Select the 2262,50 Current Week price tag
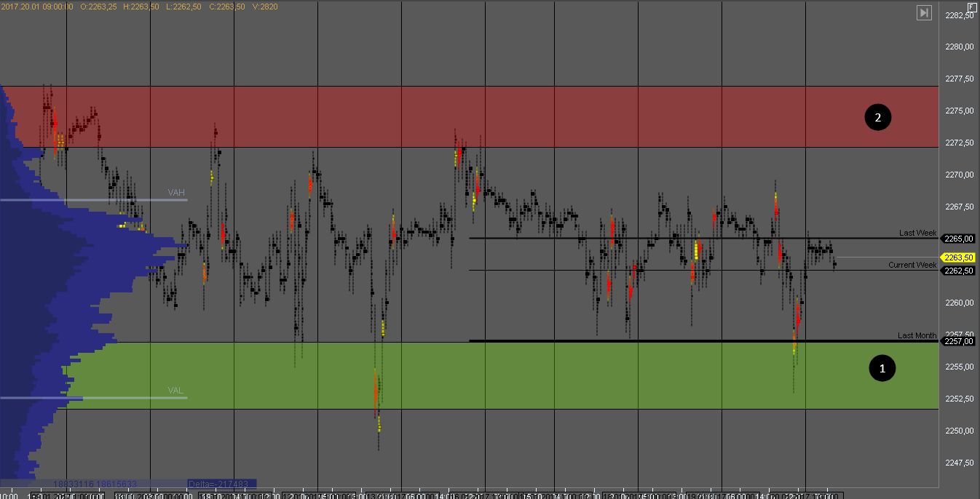Screen dimensions: 980x499 (x=958, y=271)
